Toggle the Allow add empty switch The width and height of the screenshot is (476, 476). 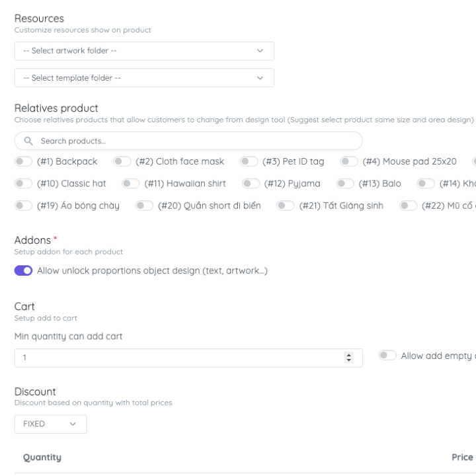387,356
